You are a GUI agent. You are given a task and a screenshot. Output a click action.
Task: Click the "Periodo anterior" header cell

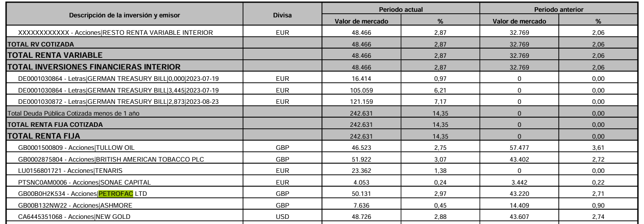point(559,9)
